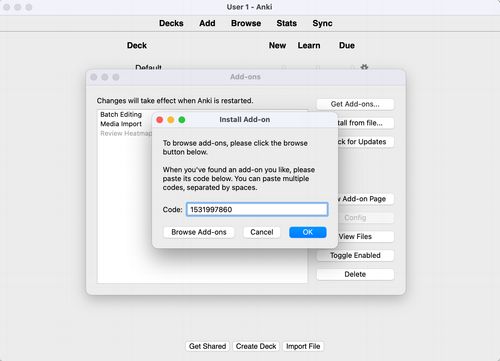
Task: Click green zoom button of Install Add-on
Action: (182, 120)
